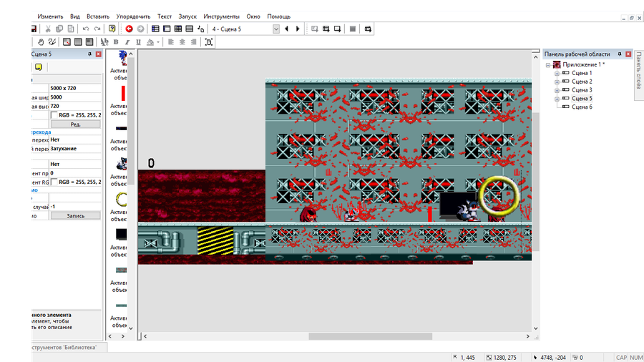
Task: Switch to the Frame editor icon
Action: tap(167, 29)
